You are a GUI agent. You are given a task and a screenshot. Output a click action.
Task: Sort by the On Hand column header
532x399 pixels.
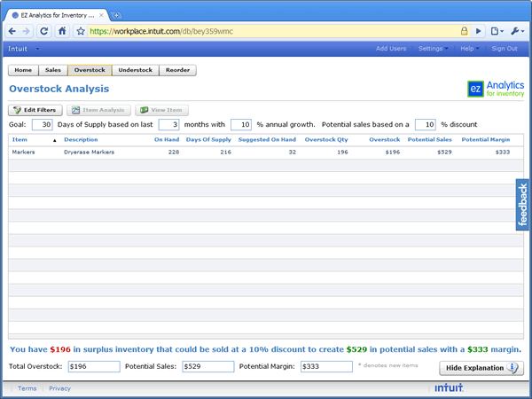[x=167, y=139]
